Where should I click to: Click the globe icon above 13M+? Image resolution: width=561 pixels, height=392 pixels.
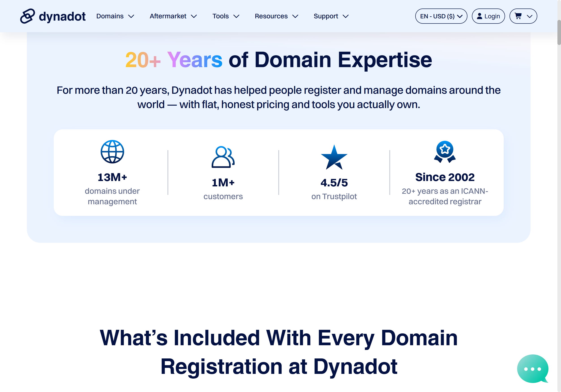[x=112, y=152]
